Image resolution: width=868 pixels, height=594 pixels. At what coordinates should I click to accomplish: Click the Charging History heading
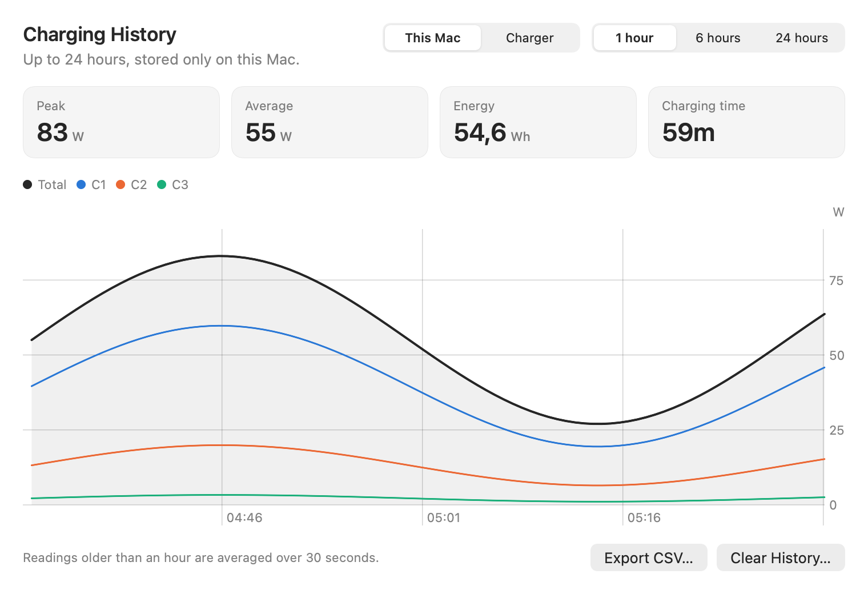click(100, 34)
